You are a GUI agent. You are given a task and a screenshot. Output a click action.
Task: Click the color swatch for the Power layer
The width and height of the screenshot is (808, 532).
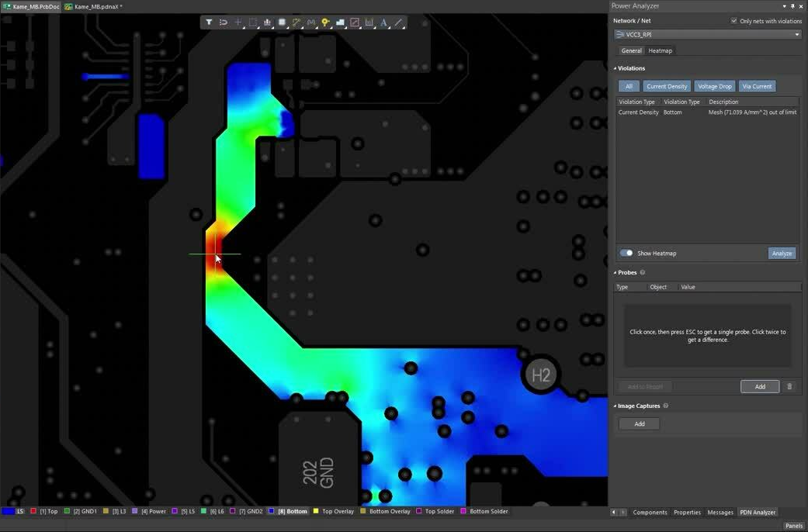pyautogui.click(x=134, y=511)
